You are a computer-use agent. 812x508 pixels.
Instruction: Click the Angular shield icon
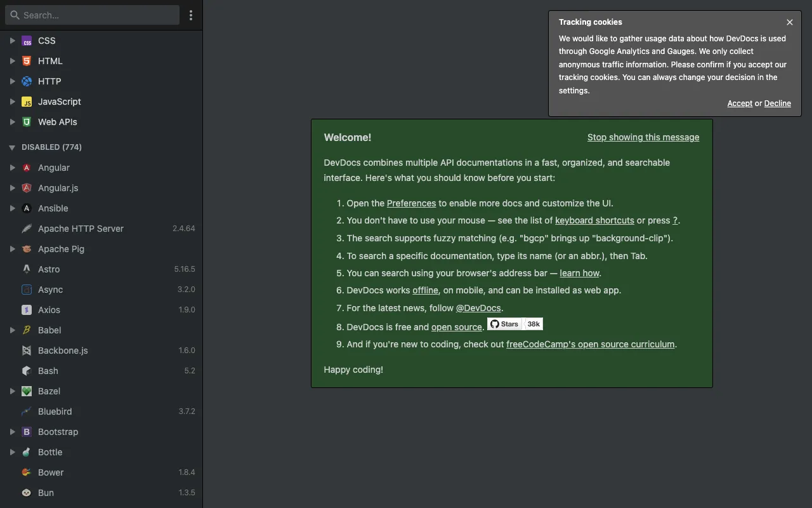point(27,168)
